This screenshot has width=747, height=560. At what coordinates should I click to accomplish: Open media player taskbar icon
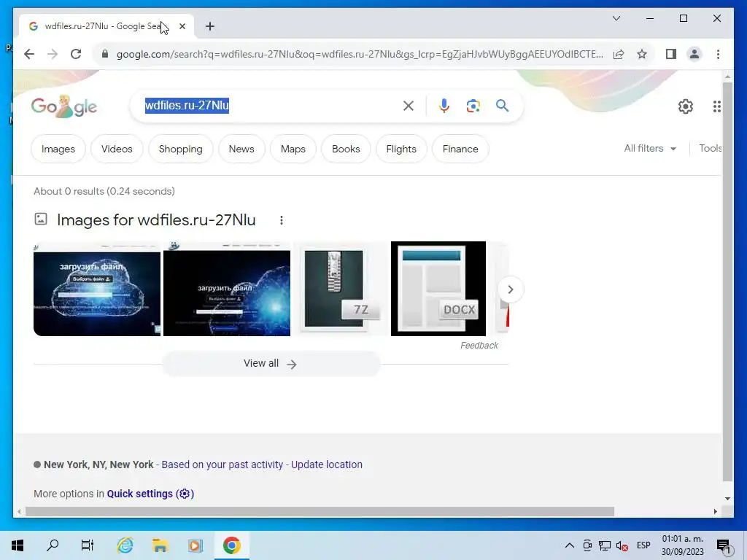click(x=196, y=545)
